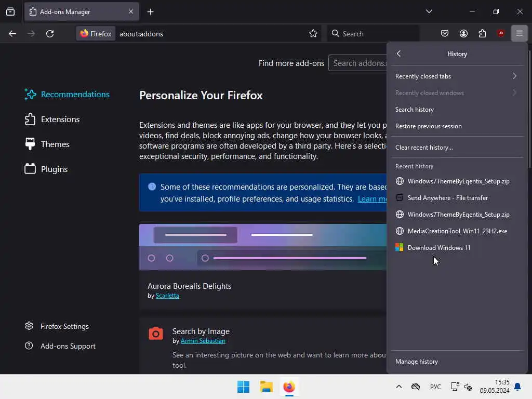Screen dimensions: 532x399
Task: Select the Extensions sidebar category
Action: point(52,119)
